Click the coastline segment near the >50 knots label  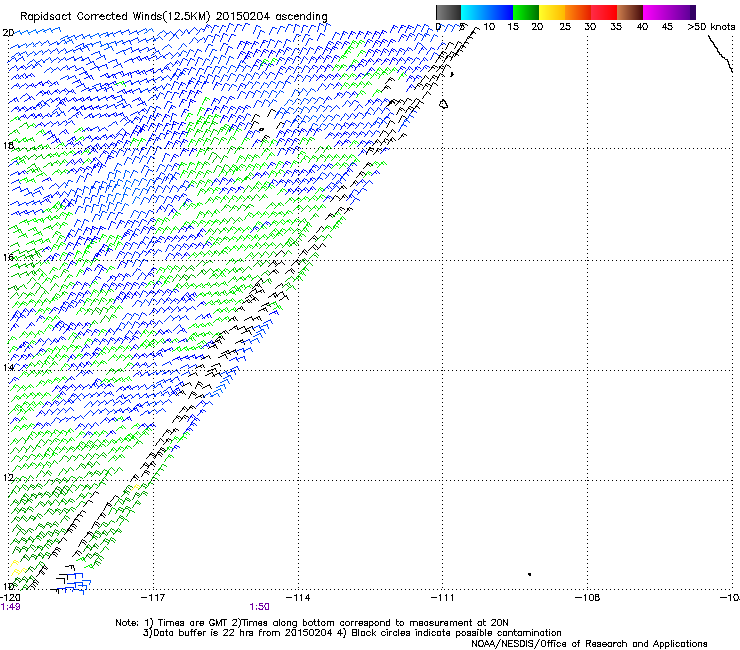point(720,54)
